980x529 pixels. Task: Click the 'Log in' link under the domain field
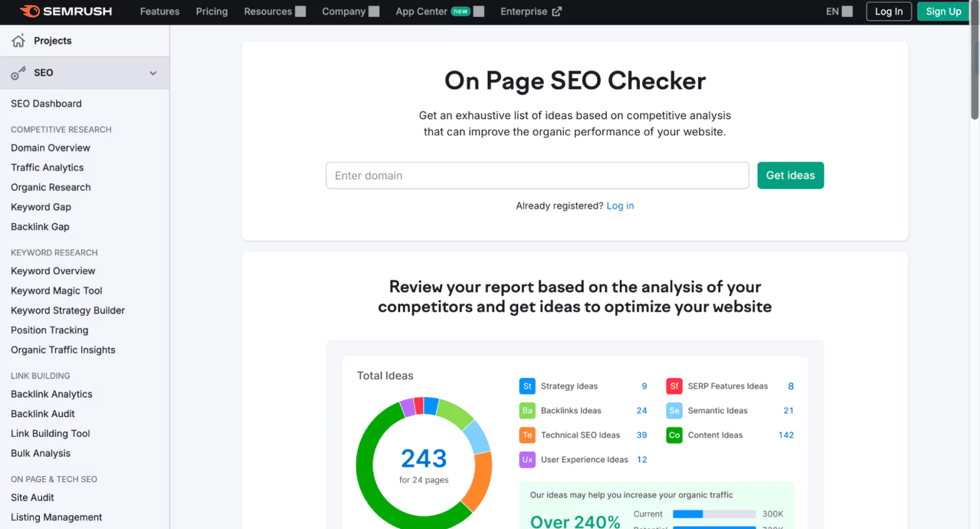click(x=620, y=206)
